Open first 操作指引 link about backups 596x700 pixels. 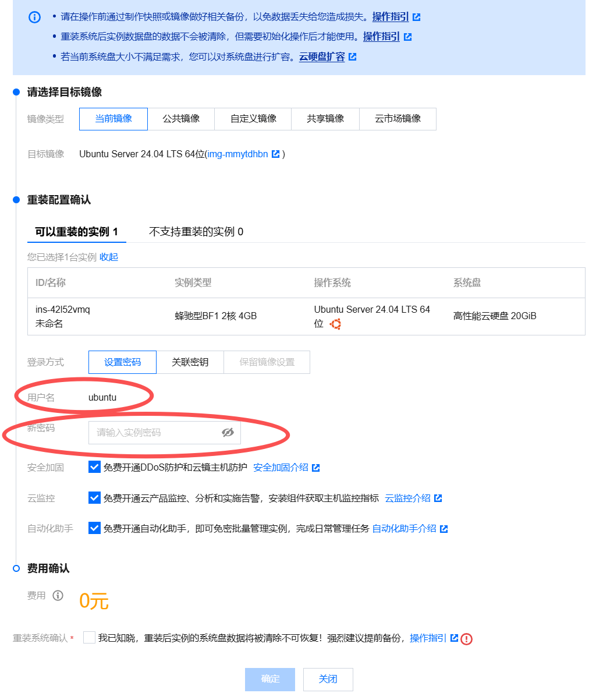point(391,17)
